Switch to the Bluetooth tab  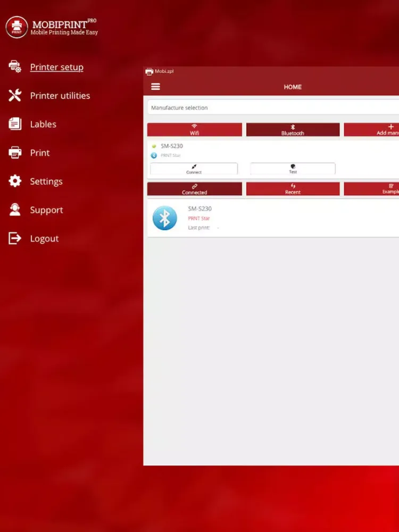(293, 130)
